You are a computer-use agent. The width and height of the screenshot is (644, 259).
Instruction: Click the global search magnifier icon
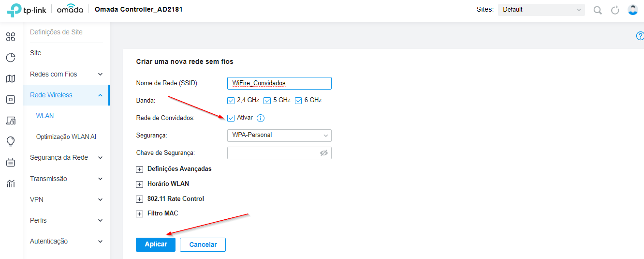pyautogui.click(x=598, y=10)
